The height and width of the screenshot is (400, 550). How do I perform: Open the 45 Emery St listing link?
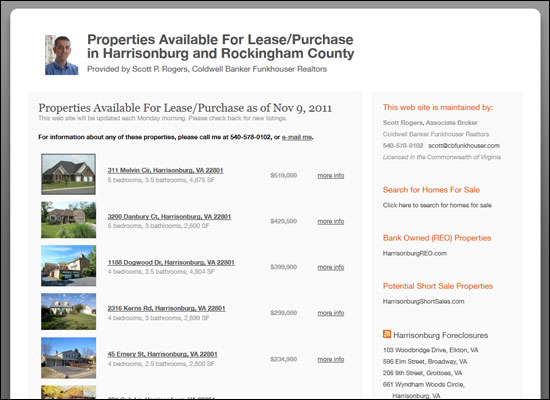coord(162,354)
